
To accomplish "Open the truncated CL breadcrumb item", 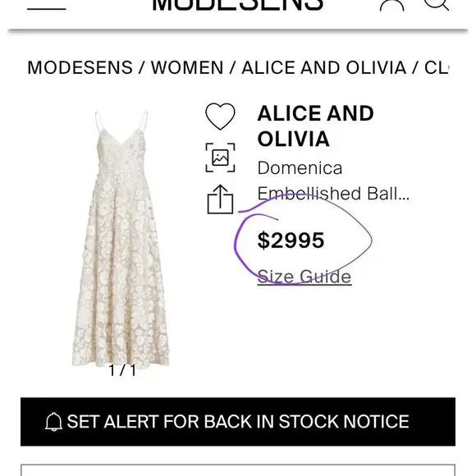I will (437, 67).
